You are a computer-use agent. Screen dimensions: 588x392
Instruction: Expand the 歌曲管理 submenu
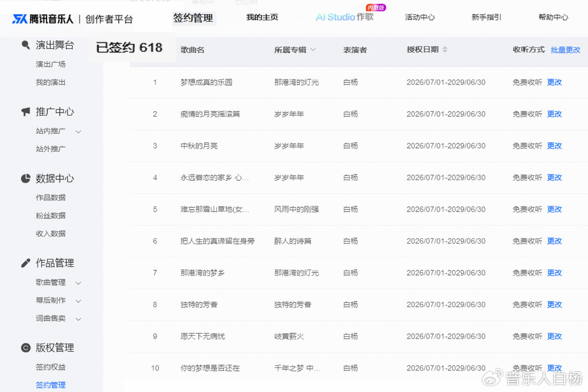(x=78, y=283)
